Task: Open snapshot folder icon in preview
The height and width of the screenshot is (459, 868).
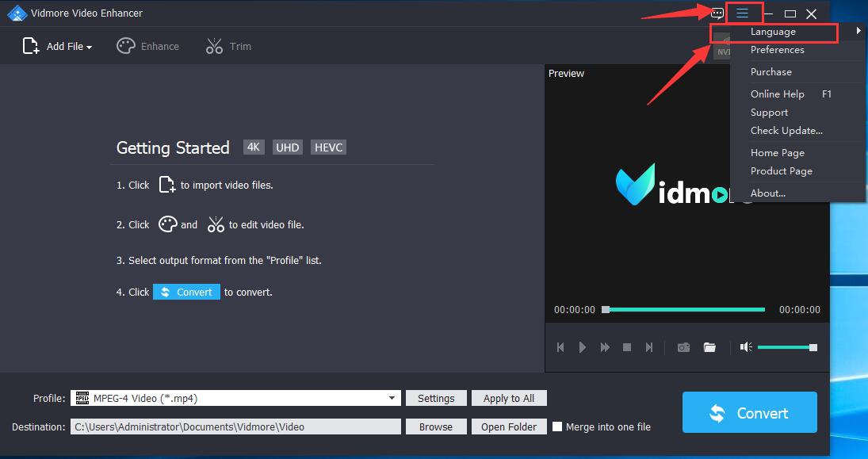Action: (x=709, y=347)
